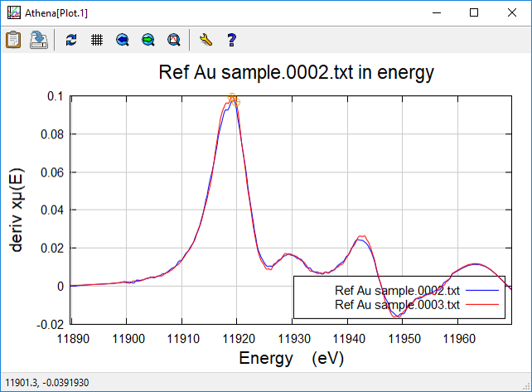Click legend entry Ref Au sample.0003.txt
Screen dimensions: 532x392
coord(397,305)
